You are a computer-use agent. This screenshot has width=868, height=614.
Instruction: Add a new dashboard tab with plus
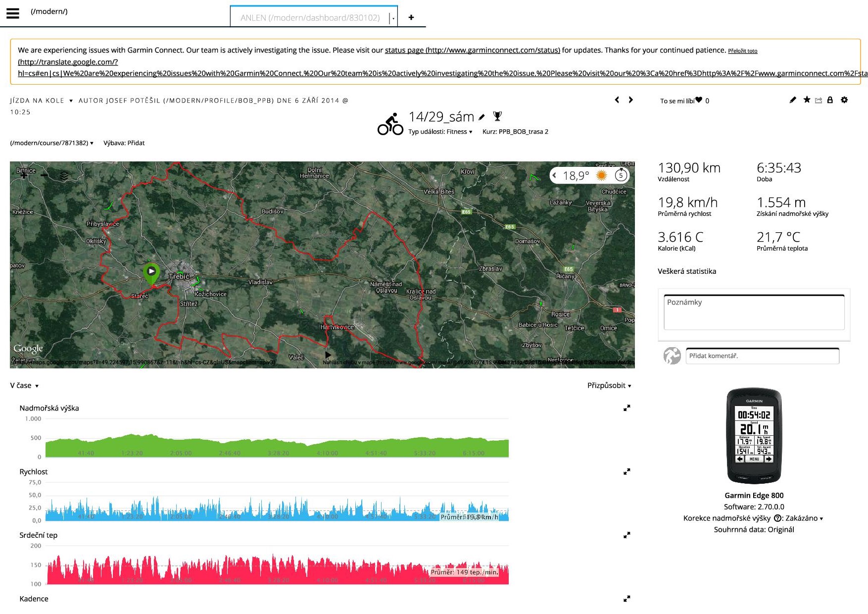coord(411,18)
